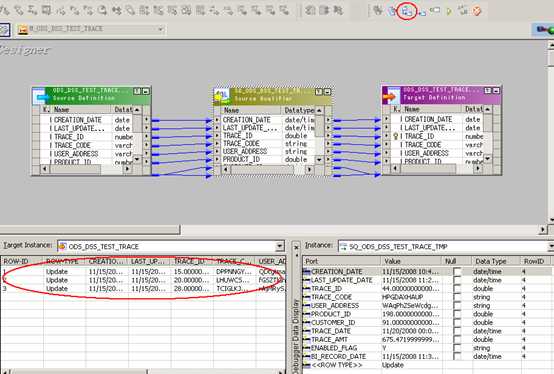Click the Source Qualifier vertical scrollbar thumb
The width and height of the screenshot is (554, 374).
pos(319,126)
